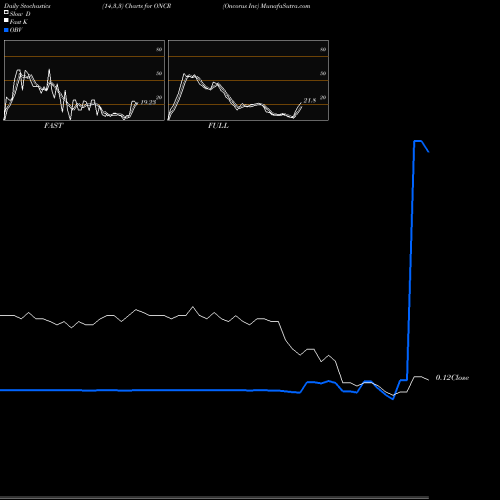Click the peak of the blue OBV line

coord(418,141)
